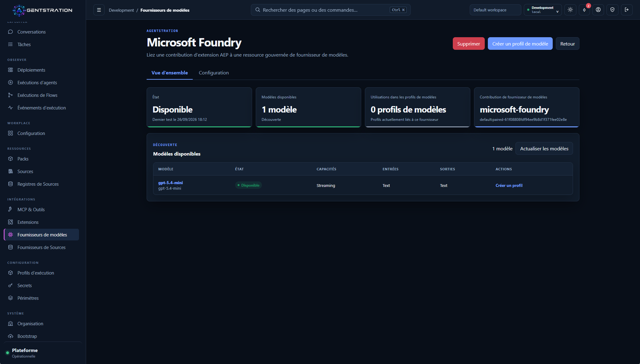The image size is (640, 364).
Task: Click the Profils d'exécution cube icon
Action: pos(10,273)
